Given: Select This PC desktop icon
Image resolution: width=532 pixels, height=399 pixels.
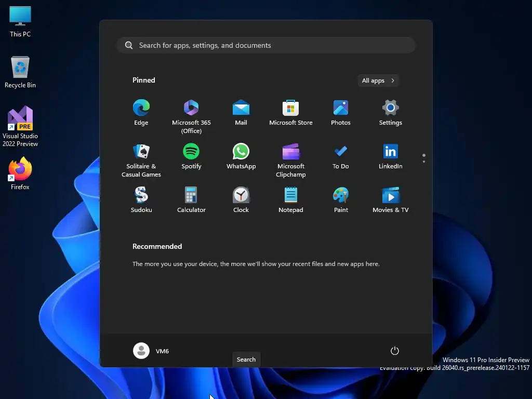Looking at the screenshot, I should (20, 21).
